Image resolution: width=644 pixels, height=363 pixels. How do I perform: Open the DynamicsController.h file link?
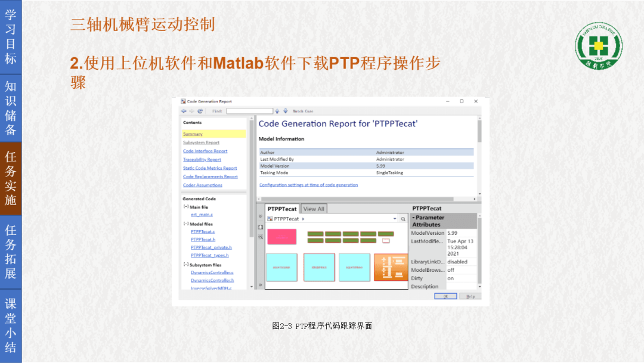[212, 281]
